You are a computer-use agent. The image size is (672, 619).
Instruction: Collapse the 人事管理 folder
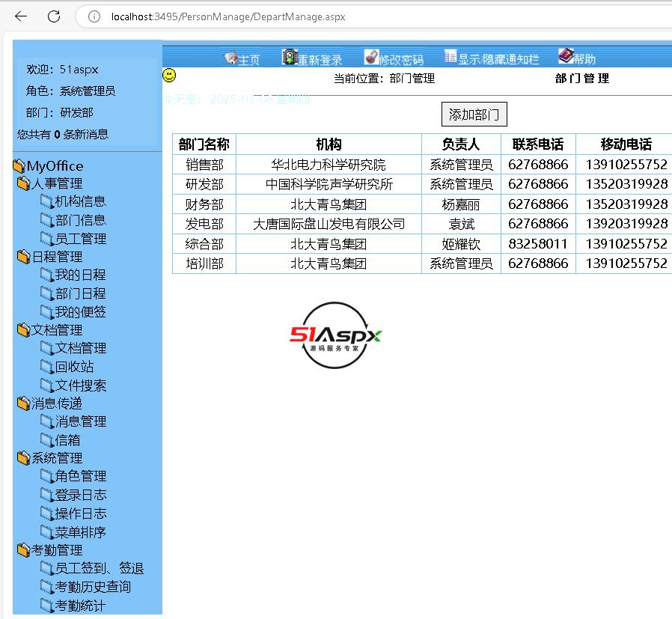click(x=24, y=183)
